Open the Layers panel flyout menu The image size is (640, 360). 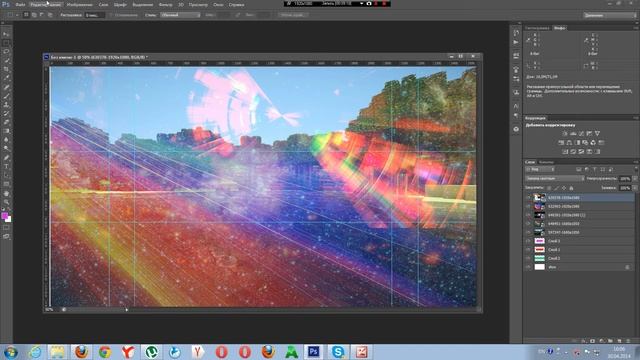coord(636,162)
